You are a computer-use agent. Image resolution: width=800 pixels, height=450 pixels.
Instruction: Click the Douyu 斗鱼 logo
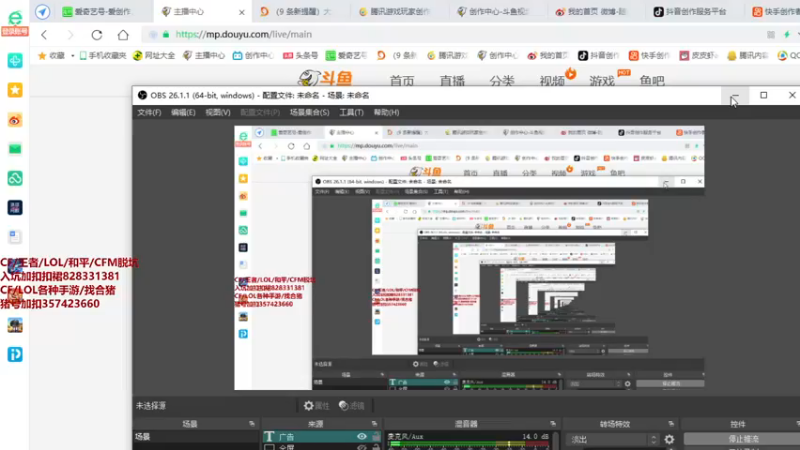point(326,78)
